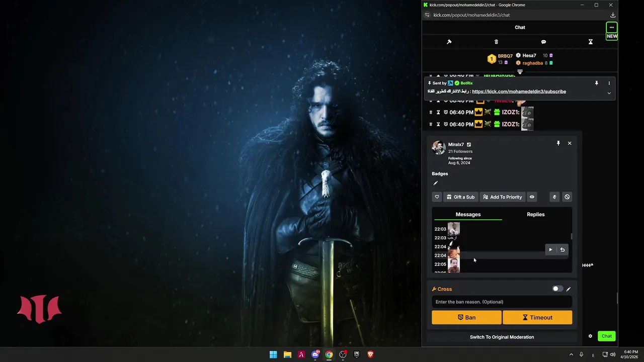Click the green Chat send button
The image size is (644, 362).
pyautogui.click(x=607, y=336)
